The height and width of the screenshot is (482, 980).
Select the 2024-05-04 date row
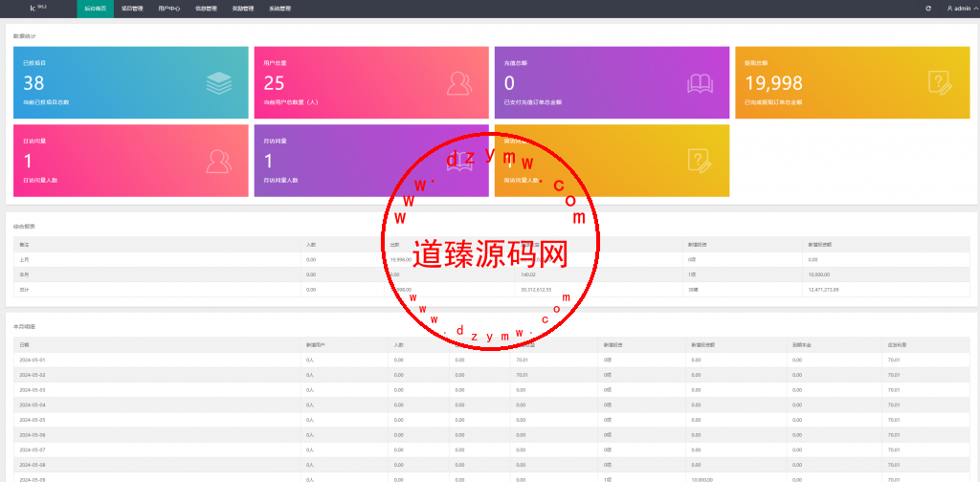pyautogui.click(x=491, y=405)
